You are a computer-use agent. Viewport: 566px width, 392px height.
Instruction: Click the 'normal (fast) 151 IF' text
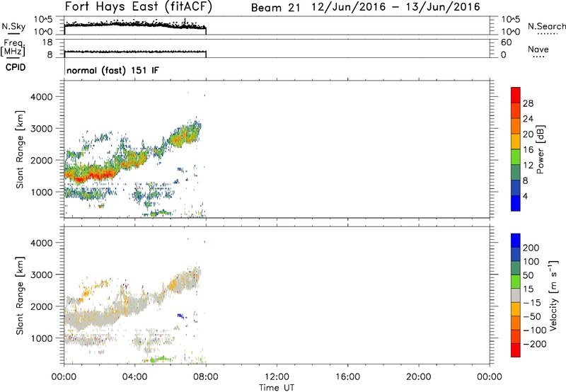click(112, 70)
